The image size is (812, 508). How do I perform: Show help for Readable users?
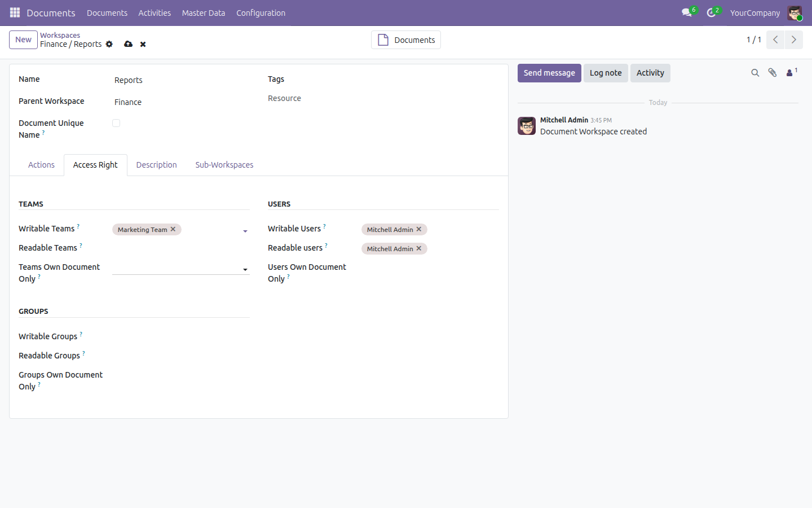(x=326, y=245)
